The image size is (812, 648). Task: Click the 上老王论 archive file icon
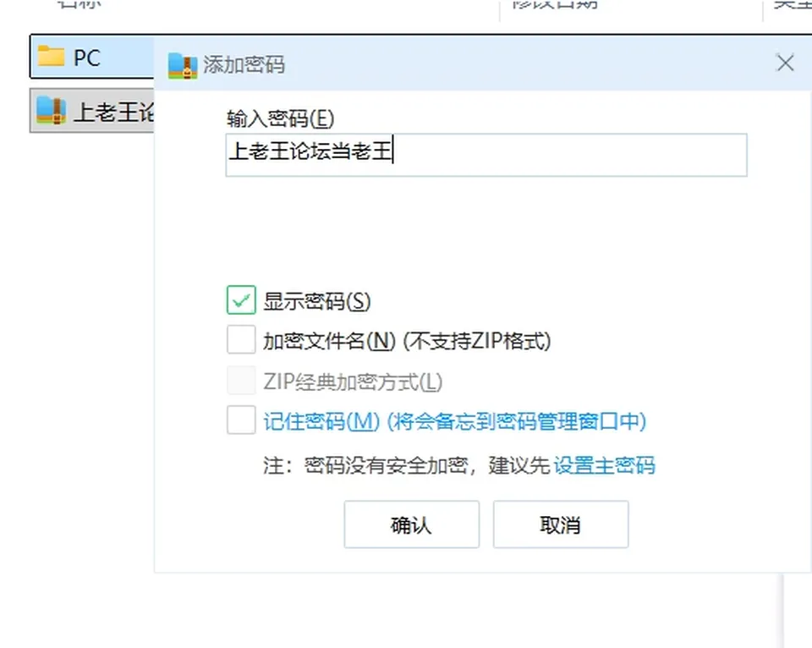tap(52, 110)
